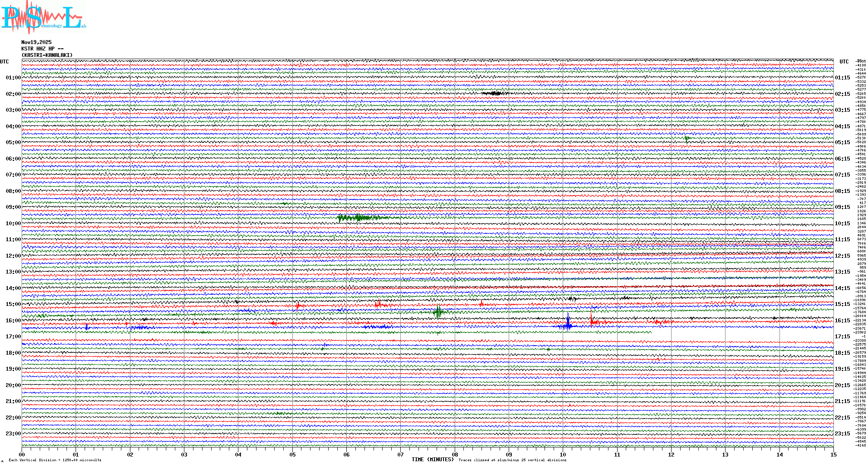Click the vertical division microvolts caption
Viewport: 868px width, 466px height.
[55, 460]
